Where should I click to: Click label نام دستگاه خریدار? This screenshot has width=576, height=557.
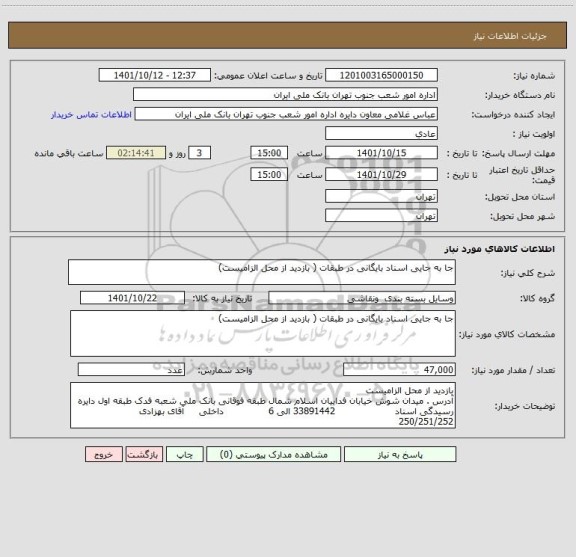click(519, 95)
